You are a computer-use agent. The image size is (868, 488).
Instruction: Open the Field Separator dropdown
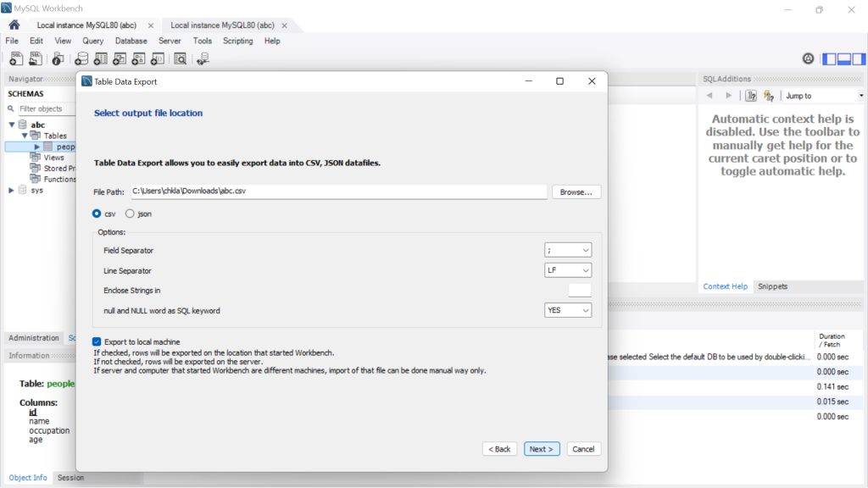pyautogui.click(x=568, y=250)
